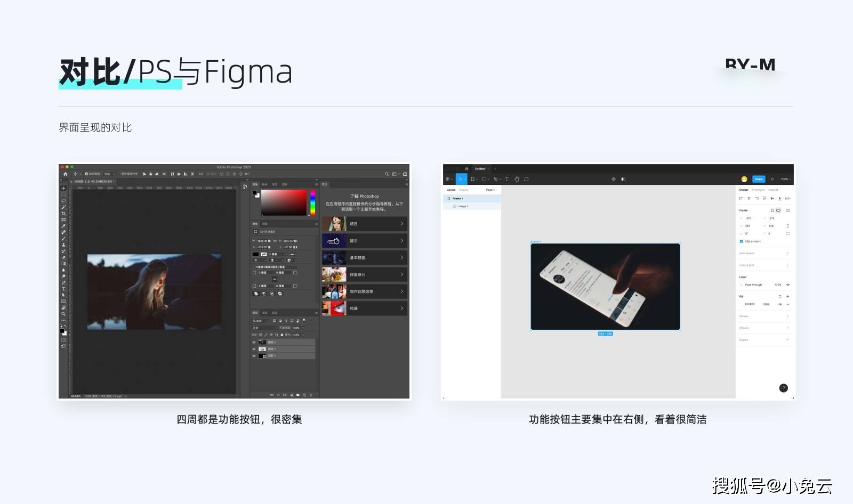Select the Eraser tool in Photoshop
The image size is (853, 504).
point(63,257)
